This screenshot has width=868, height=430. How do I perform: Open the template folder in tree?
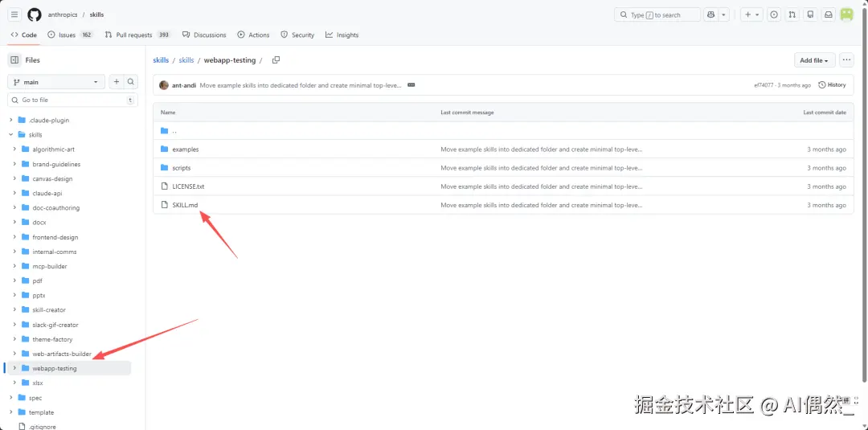click(42, 412)
